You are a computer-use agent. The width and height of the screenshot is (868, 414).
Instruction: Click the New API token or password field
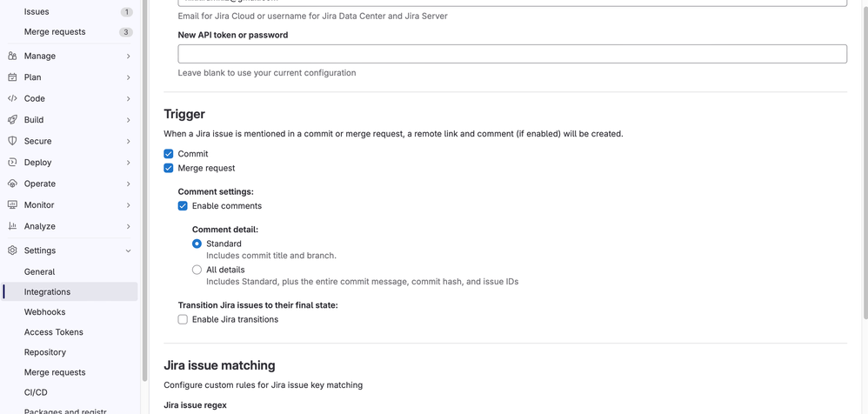point(512,54)
